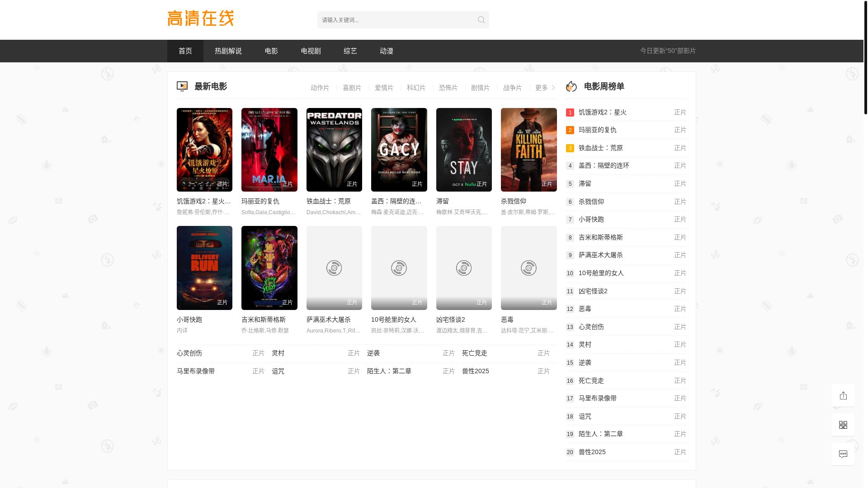Open rank 11 凶宅怪谈2 in weekly chart
This screenshot has height=488, width=868.
click(626, 291)
